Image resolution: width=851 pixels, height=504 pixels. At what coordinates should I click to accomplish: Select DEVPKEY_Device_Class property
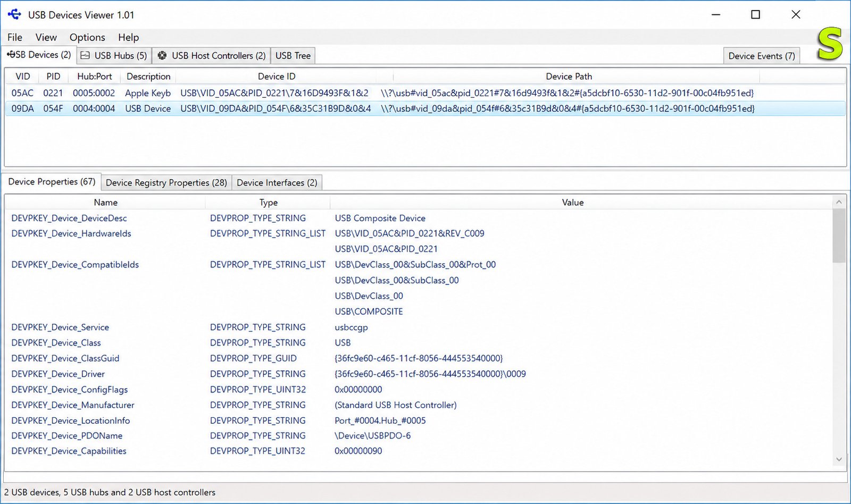[x=56, y=343]
